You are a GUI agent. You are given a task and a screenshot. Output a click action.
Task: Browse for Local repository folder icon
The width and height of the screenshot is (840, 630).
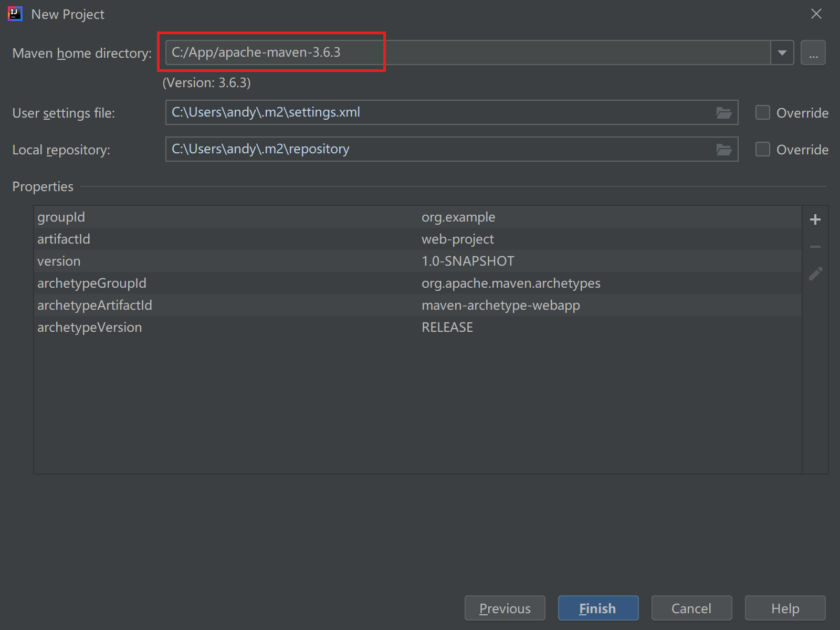coord(724,149)
